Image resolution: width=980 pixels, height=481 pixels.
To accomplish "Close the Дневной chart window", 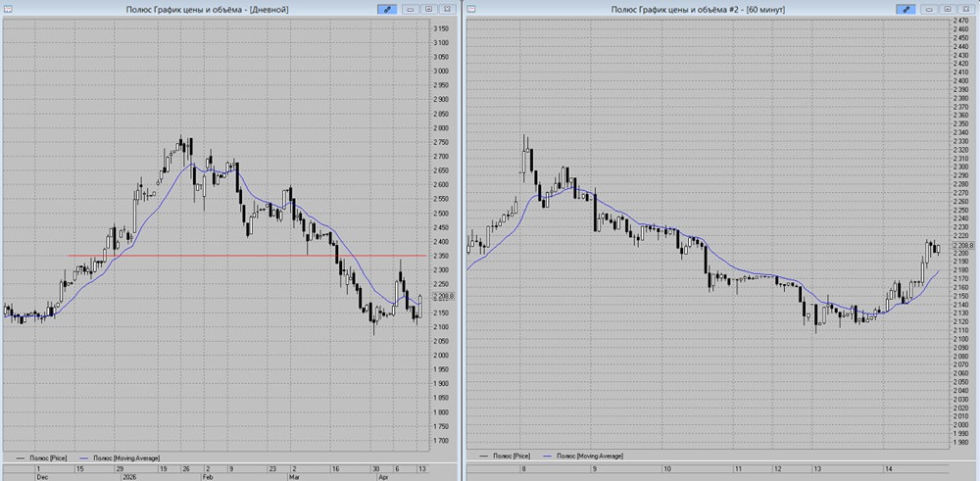I will (448, 10).
